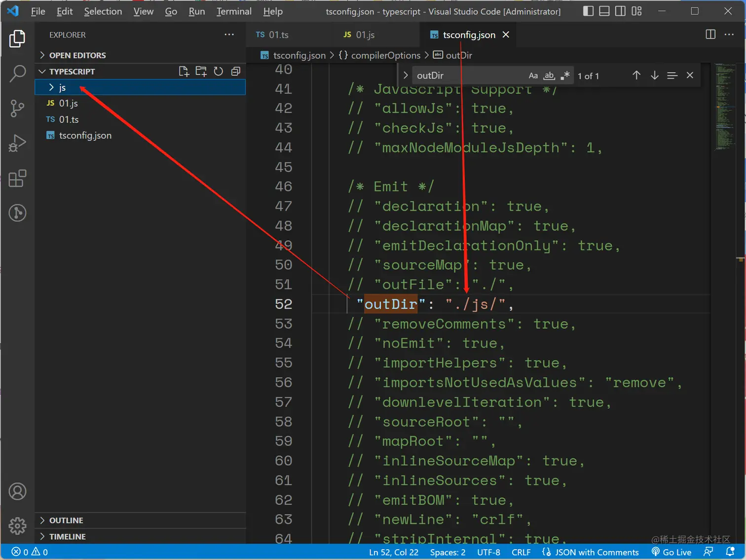
Task: Close the tsconfig.json editor tab
Action: 506,35
